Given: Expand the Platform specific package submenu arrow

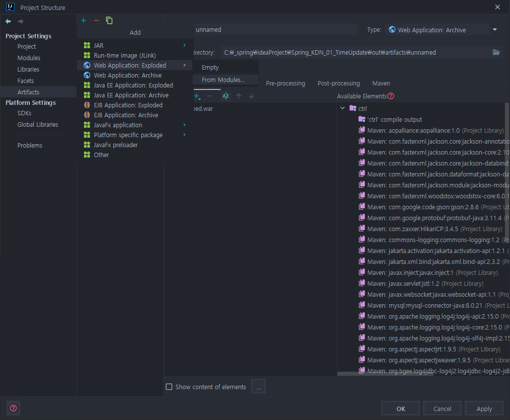Looking at the screenshot, I should pyautogui.click(x=184, y=135).
